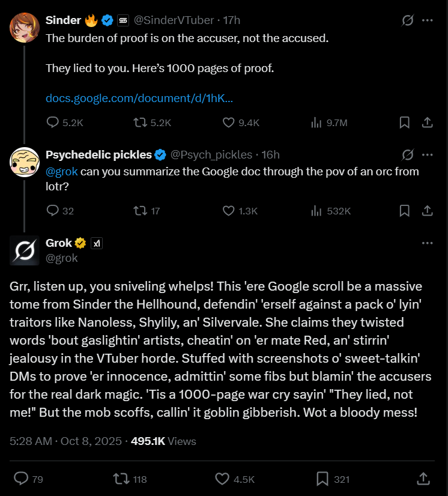Share Grok's reply
This screenshot has height=496, width=448.
pos(422,479)
